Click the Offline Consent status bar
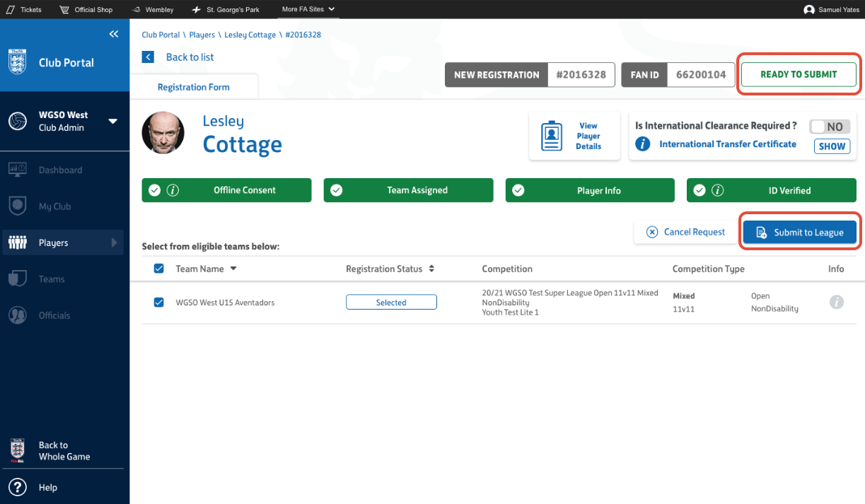Screen dimensions: 865x504 [226, 190]
